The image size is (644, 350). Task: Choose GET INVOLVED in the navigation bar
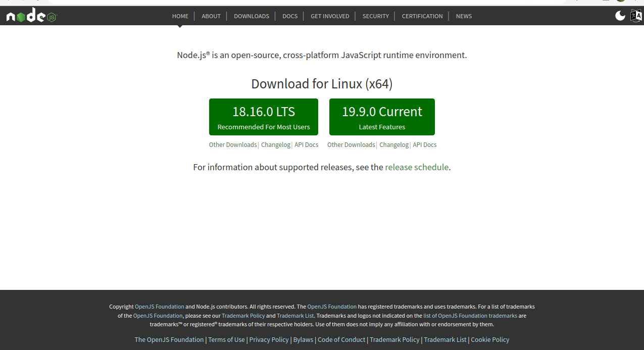click(330, 16)
